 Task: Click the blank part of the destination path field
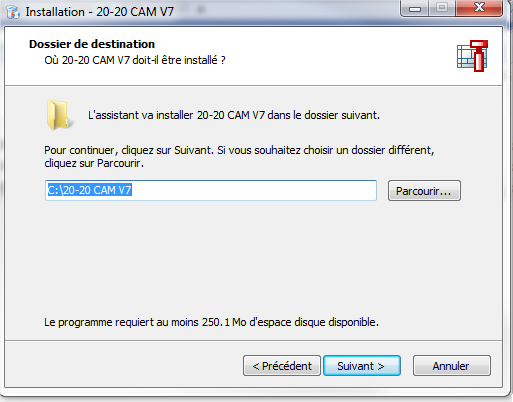(x=253, y=190)
